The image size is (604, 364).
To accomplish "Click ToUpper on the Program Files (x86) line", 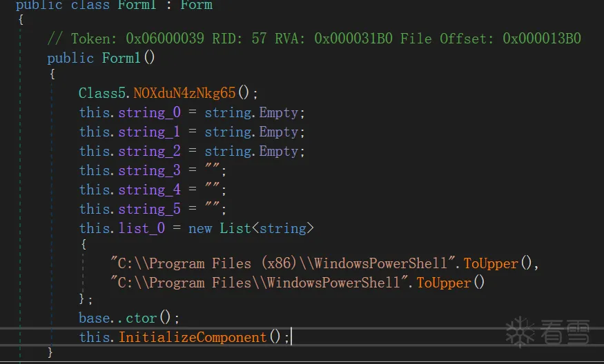I will point(491,264).
